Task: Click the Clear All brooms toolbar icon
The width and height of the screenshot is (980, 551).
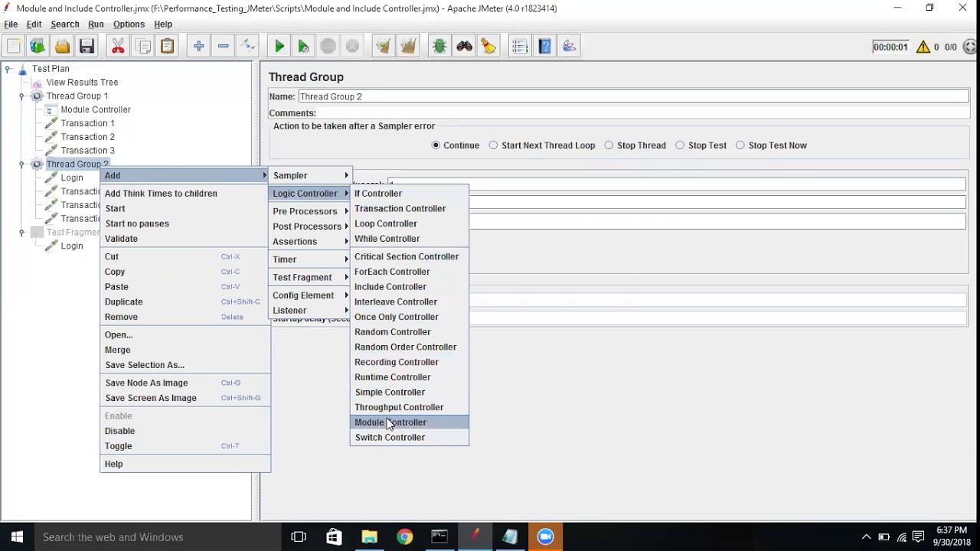Action: click(408, 47)
